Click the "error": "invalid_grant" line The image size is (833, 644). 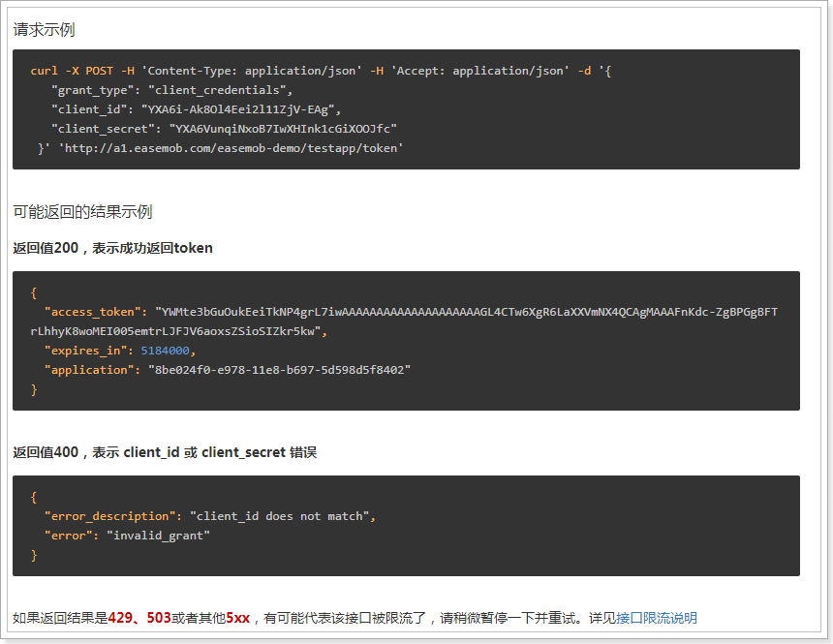tap(128, 536)
